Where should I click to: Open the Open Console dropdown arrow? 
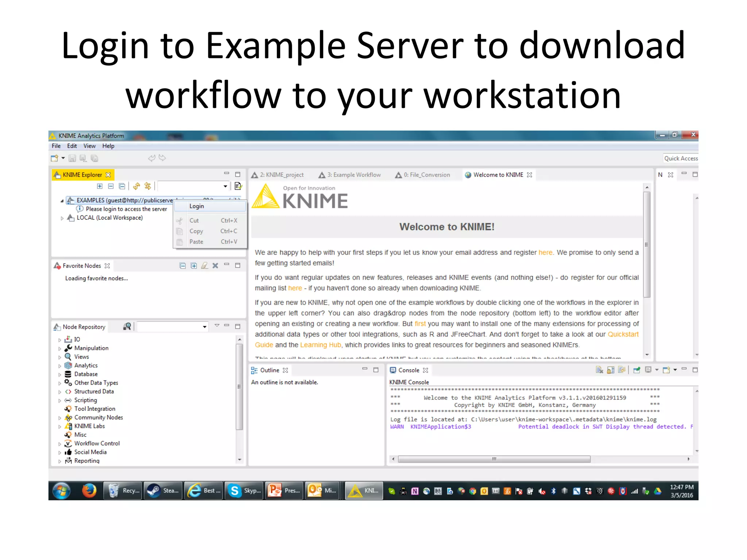pos(675,370)
